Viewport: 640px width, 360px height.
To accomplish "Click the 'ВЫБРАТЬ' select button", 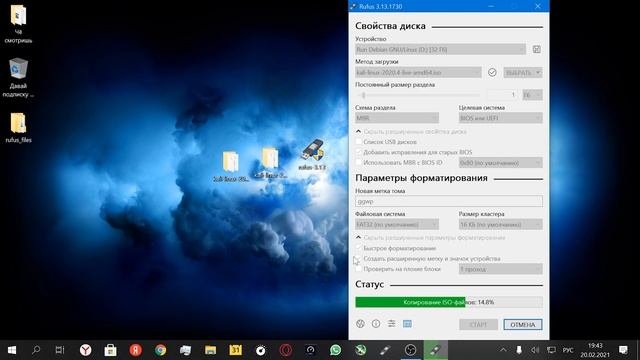I will point(518,72).
